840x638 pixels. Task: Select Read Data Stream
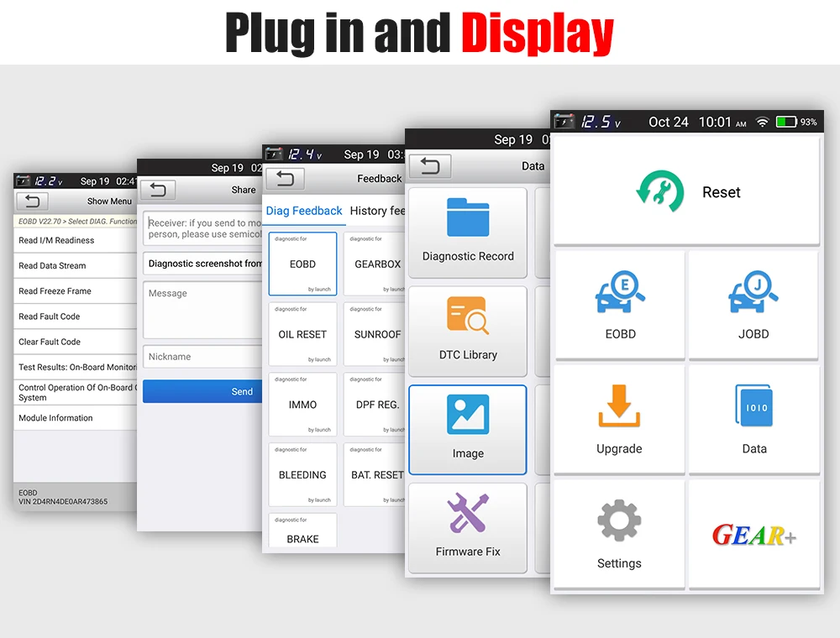tap(75, 265)
